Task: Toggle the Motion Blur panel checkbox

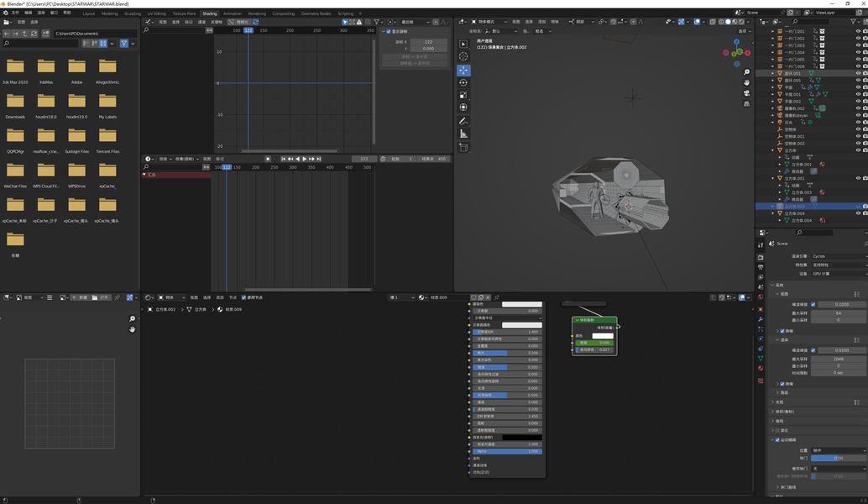Action: (x=777, y=440)
